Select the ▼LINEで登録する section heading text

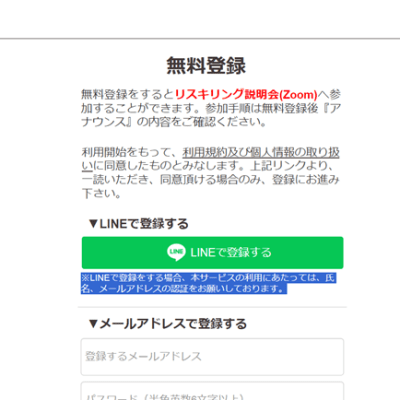click(x=138, y=224)
